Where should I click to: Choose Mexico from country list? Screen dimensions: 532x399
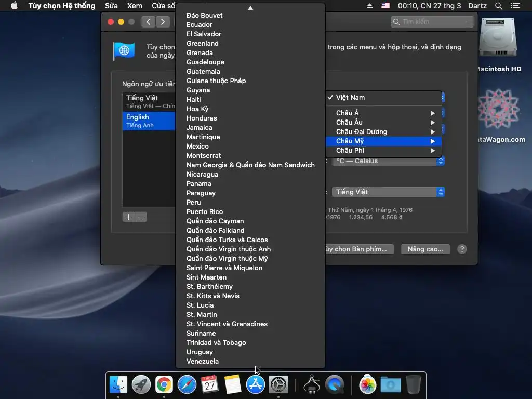[250, 146]
